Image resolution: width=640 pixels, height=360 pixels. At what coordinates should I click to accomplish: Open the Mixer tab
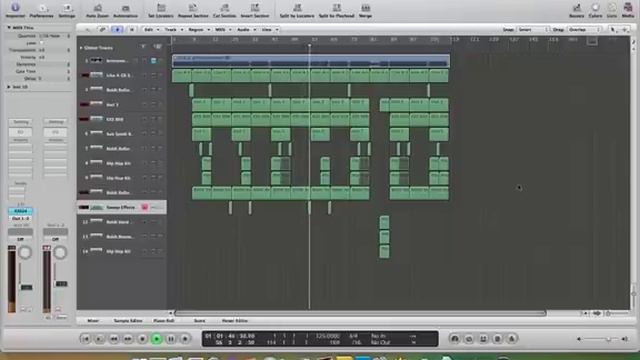[x=93, y=321]
